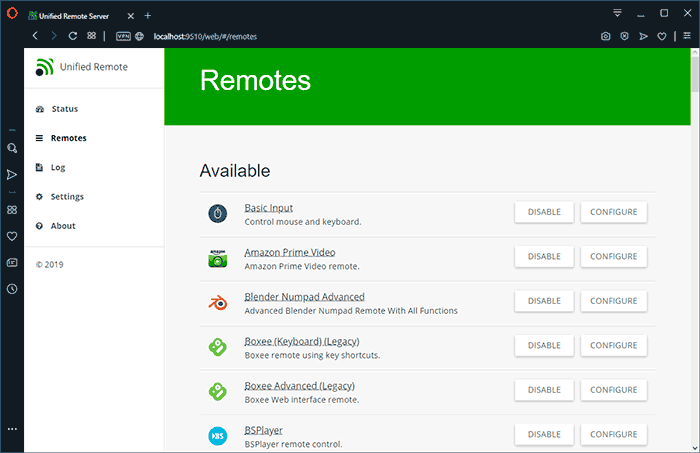700x453 pixels.
Task: Click the Boxee Advanced (Legacy) icon
Action: click(218, 391)
